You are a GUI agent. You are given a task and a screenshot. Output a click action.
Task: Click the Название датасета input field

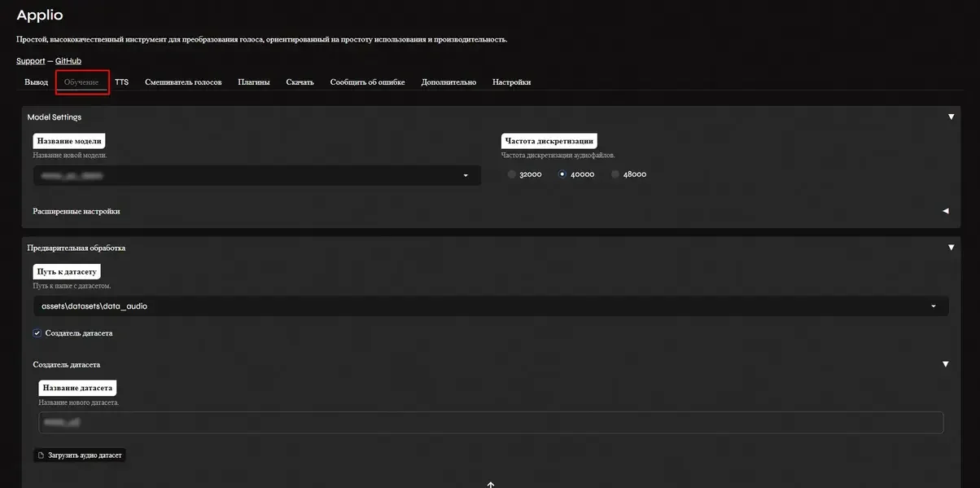tap(491, 423)
